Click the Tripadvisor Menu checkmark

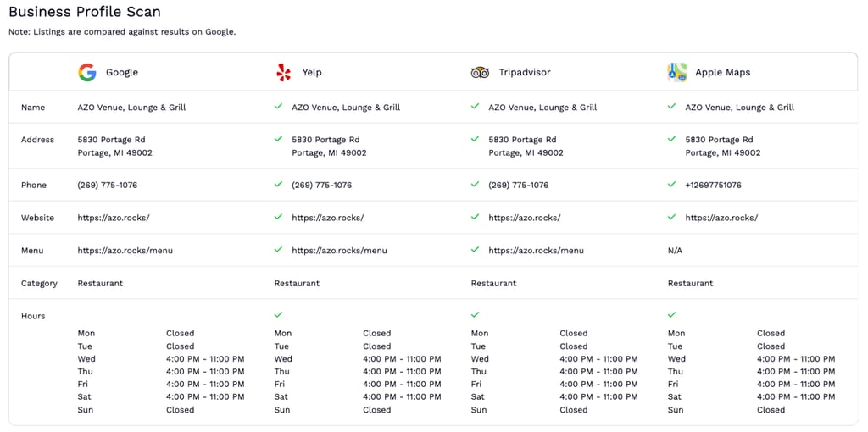[475, 250]
